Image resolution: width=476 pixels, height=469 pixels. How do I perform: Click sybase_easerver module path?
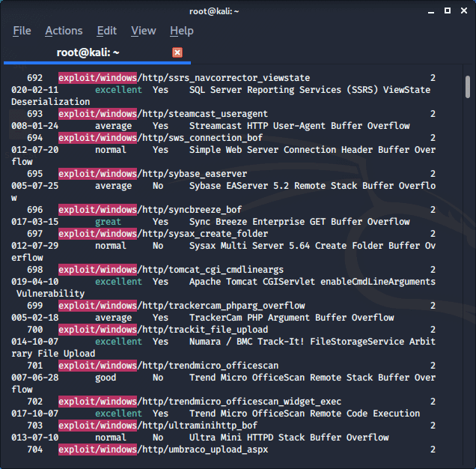(x=153, y=174)
